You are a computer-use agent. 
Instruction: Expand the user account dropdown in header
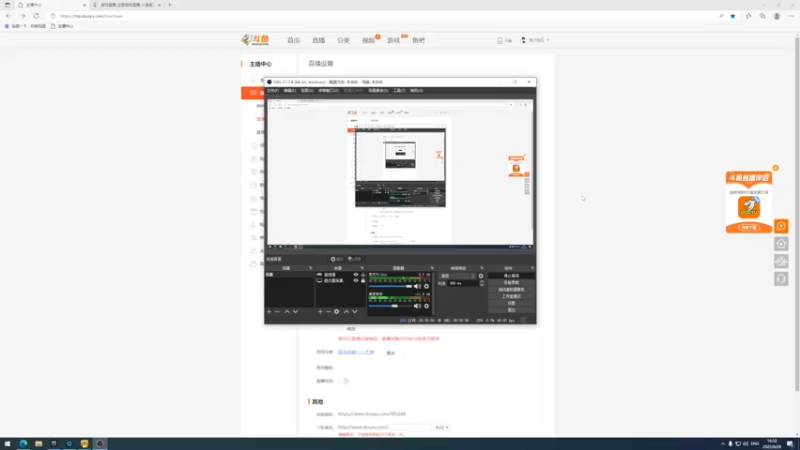pos(535,40)
